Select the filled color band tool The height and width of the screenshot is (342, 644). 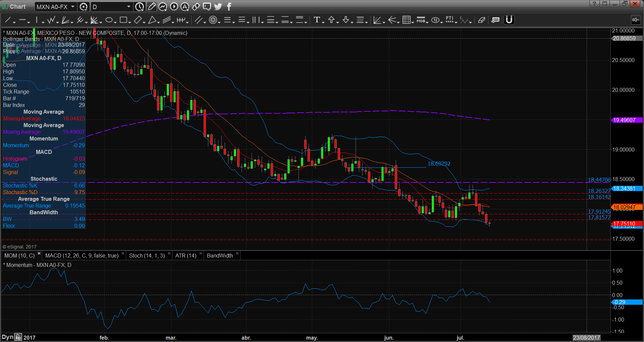tap(360, 20)
